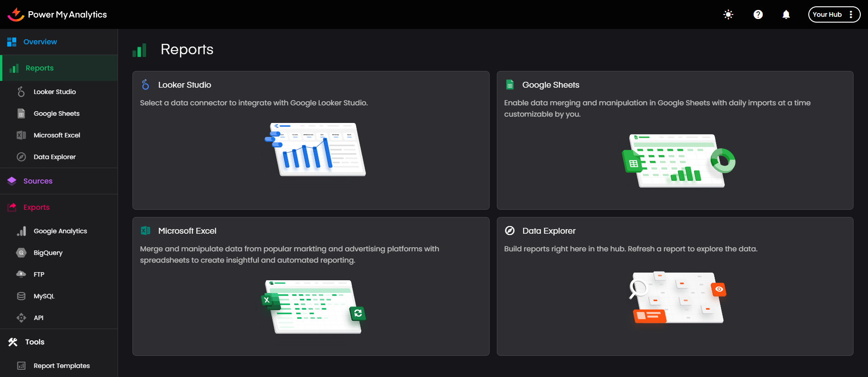The image size is (868, 377).
Task: Open Data Explorer from the sidebar
Action: (x=55, y=157)
